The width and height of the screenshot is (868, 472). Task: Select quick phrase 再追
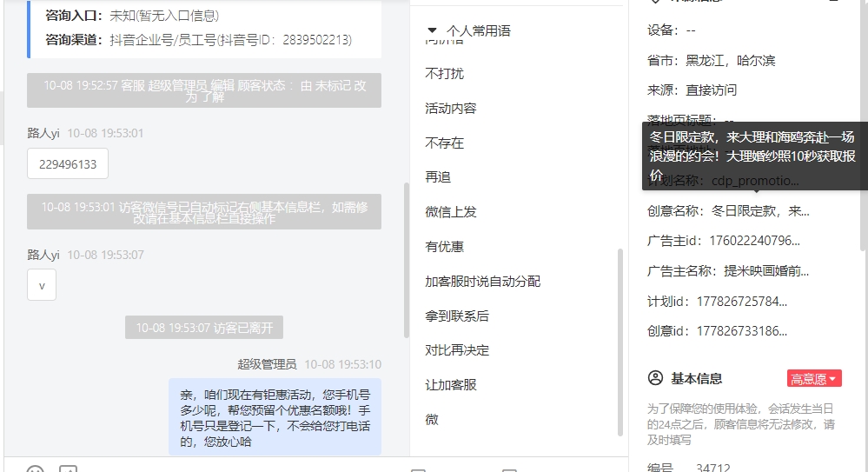[438, 177]
